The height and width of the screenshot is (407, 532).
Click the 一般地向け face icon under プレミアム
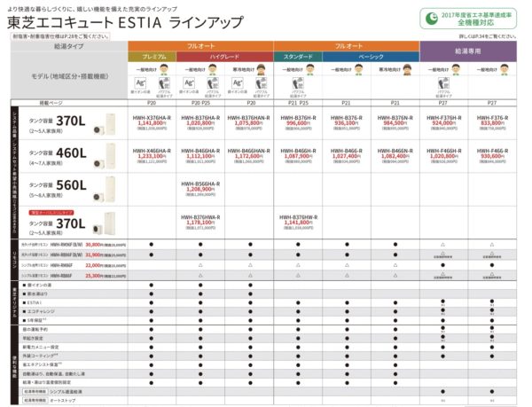pyautogui.click(x=164, y=69)
